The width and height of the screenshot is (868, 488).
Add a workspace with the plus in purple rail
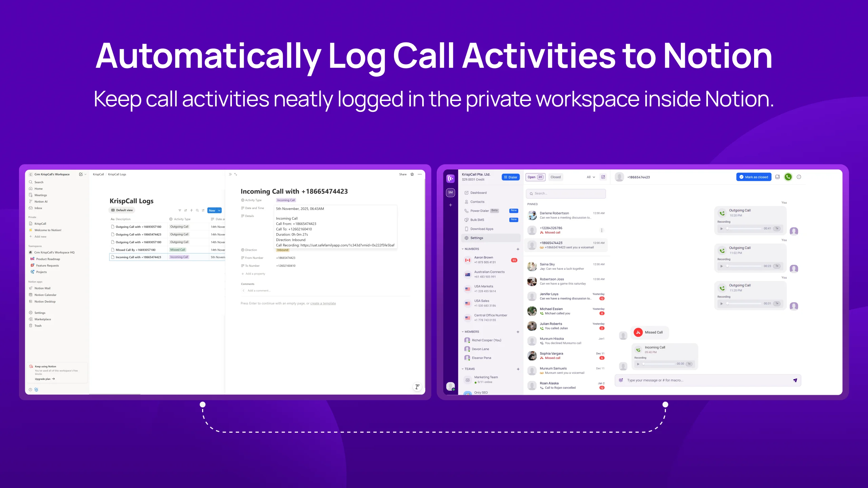[450, 205]
